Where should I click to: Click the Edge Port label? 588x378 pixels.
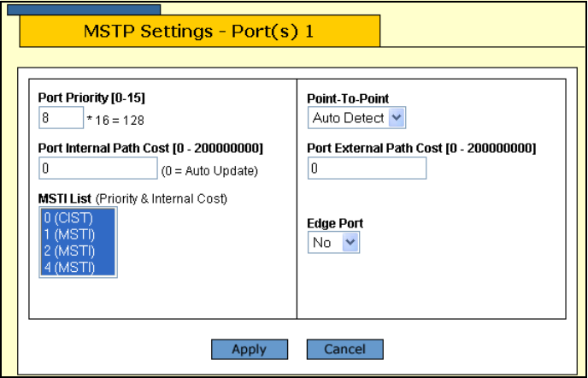click(x=335, y=223)
